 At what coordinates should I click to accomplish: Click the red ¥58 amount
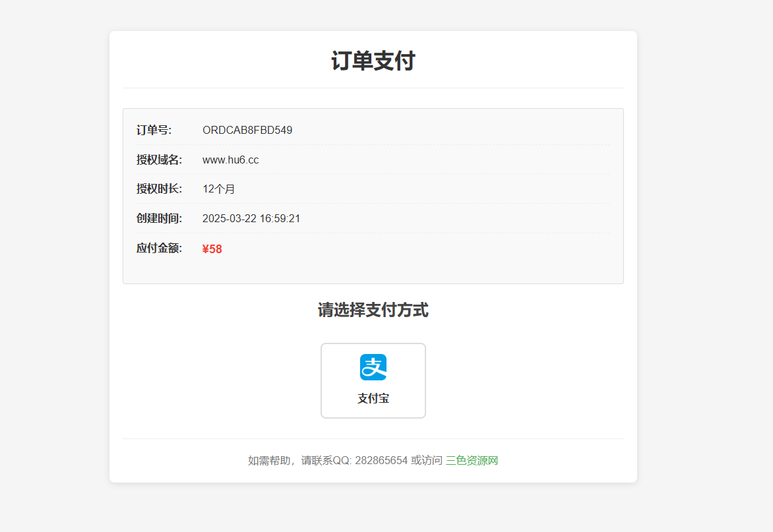[212, 249]
